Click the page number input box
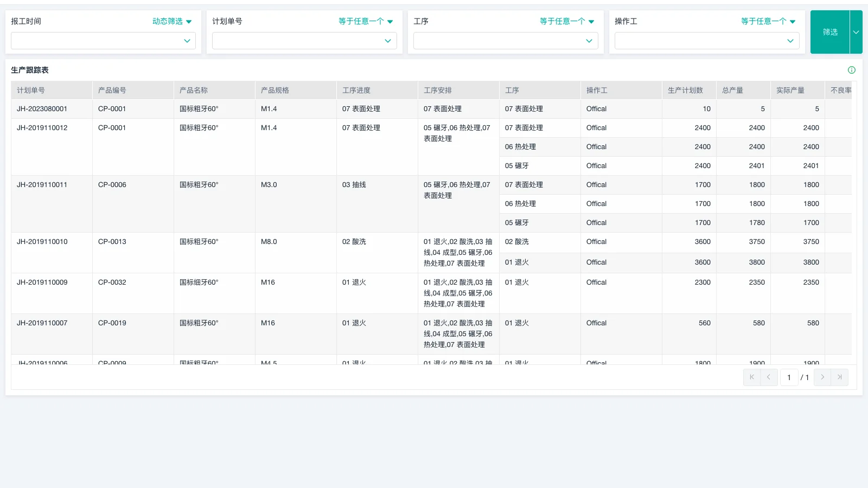This screenshot has height=488, width=868. (789, 377)
